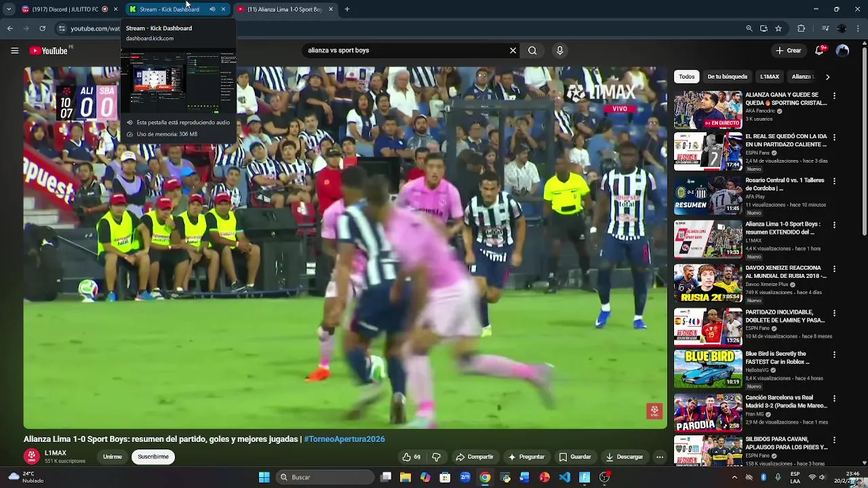Click Guardar to save the video
Screen dimensions: 868x488
[575, 457]
